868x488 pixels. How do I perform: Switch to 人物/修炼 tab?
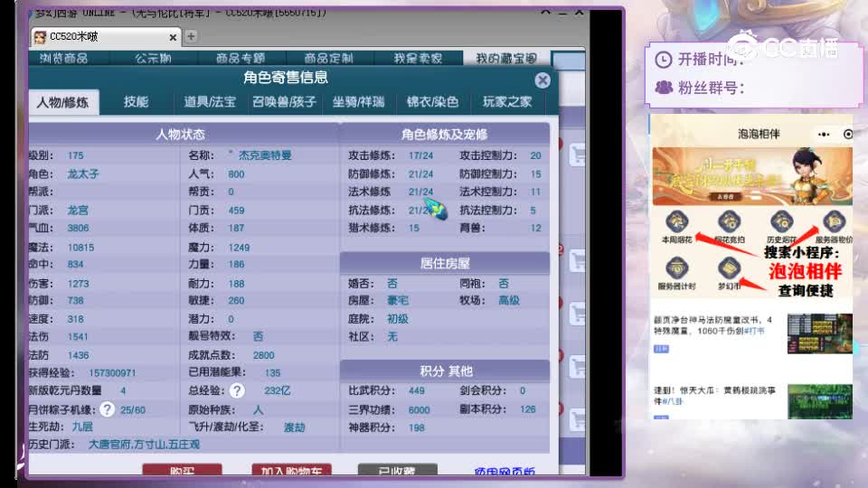tap(63, 102)
